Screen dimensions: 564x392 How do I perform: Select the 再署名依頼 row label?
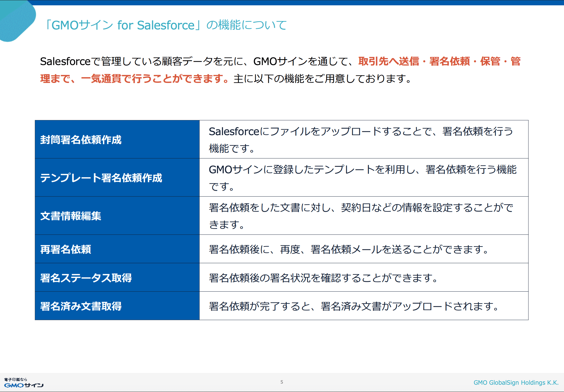coord(66,249)
